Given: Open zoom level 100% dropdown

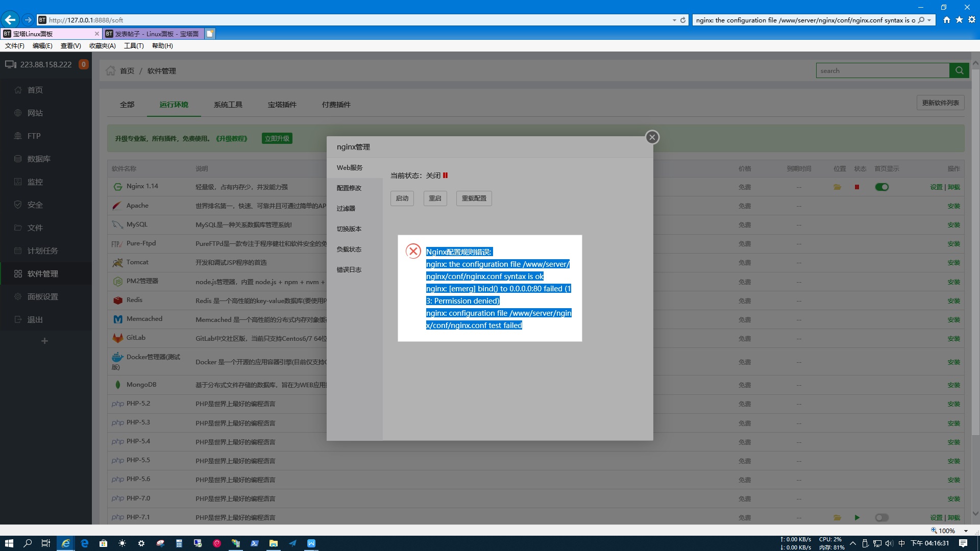Looking at the screenshot, I should tap(966, 531).
